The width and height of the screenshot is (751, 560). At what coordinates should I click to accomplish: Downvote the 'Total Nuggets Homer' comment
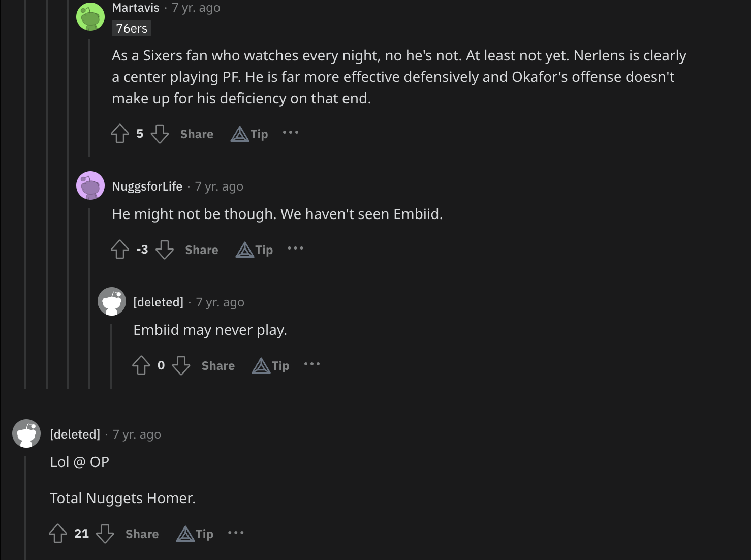[x=105, y=534]
